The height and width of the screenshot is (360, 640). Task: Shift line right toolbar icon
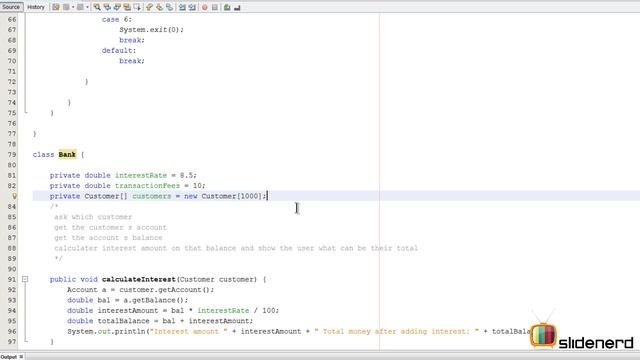[x=192, y=7]
